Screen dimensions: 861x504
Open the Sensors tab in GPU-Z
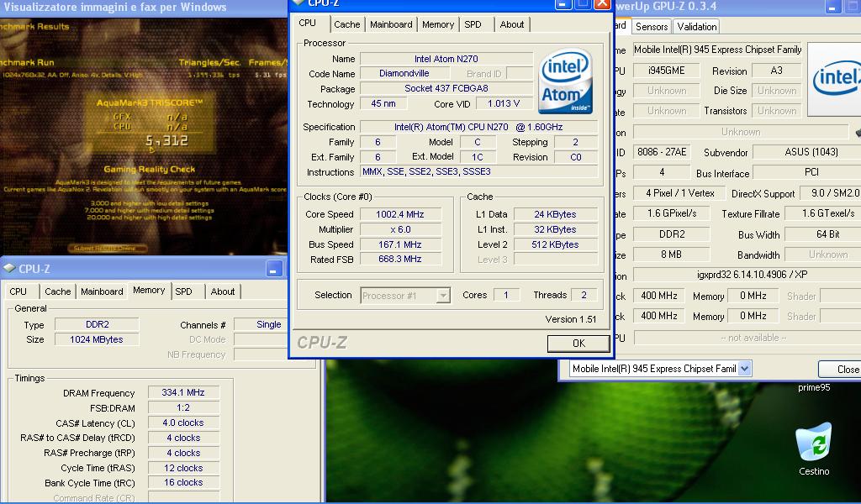pos(652,26)
